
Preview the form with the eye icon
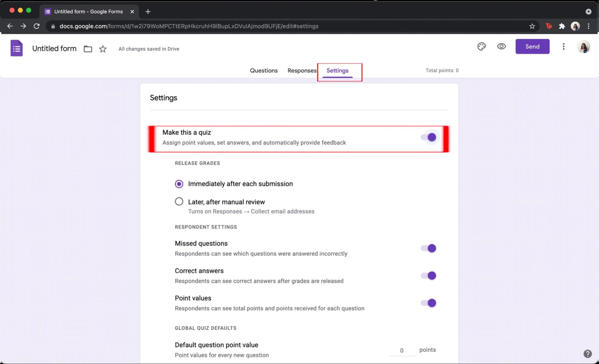pyautogui.click(x=501, y=46)
